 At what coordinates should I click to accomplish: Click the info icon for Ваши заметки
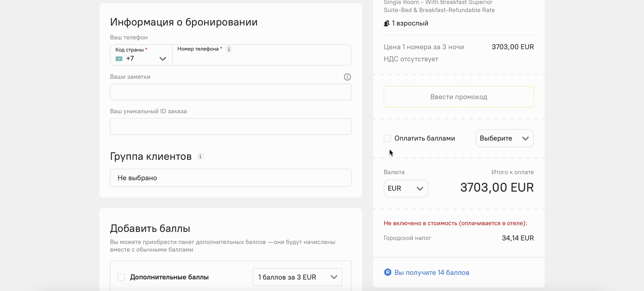347,77
